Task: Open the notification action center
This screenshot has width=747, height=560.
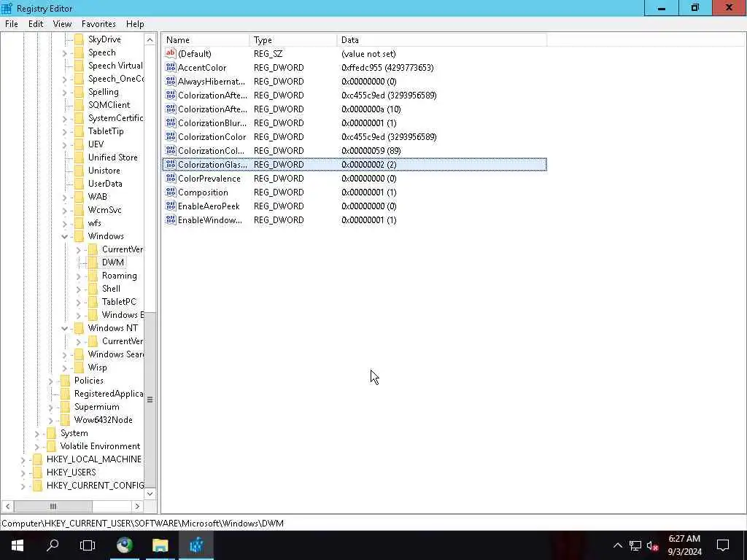Action: (x=723, y=545)
